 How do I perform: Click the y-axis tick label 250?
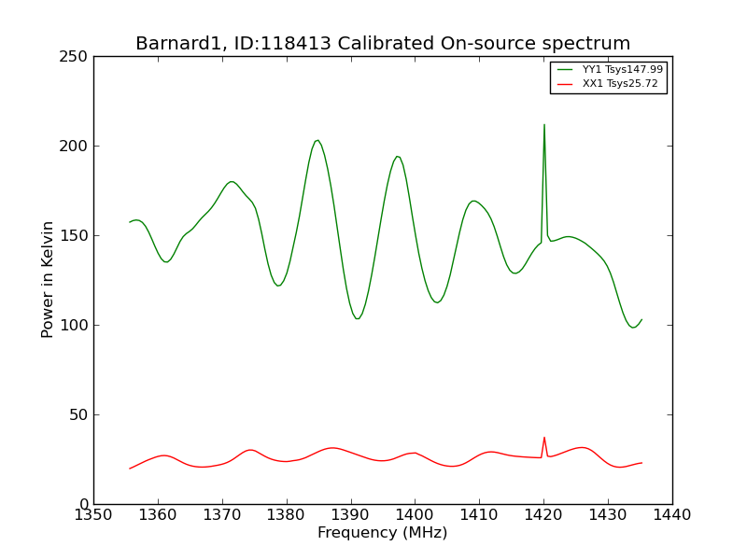click(x=74, y=57)
